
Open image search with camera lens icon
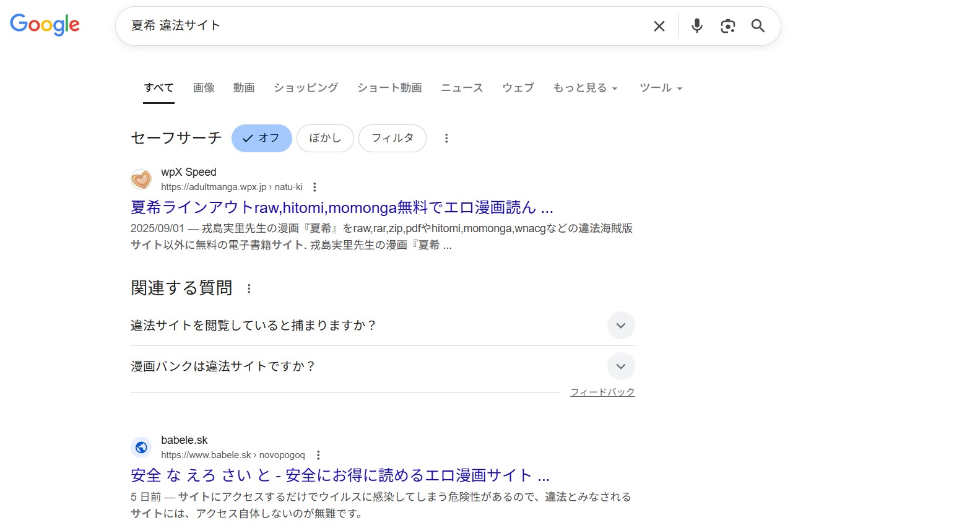point(728,26)
